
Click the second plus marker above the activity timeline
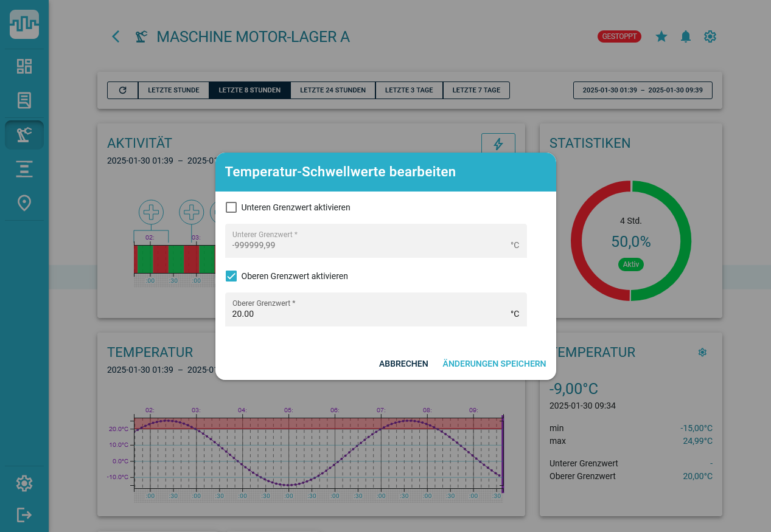[192, 212]
